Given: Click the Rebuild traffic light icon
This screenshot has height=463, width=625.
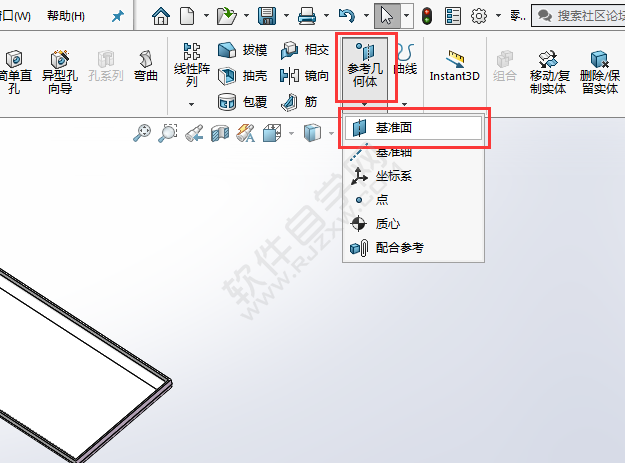Looking at the screenshot, I should [427, 16].
